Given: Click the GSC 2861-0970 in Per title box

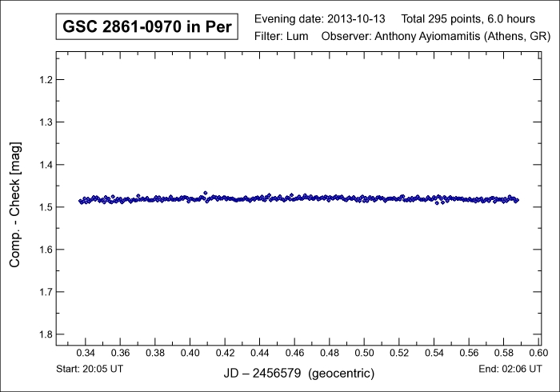Looking at the screenshot, I should [x=146, y=27].
